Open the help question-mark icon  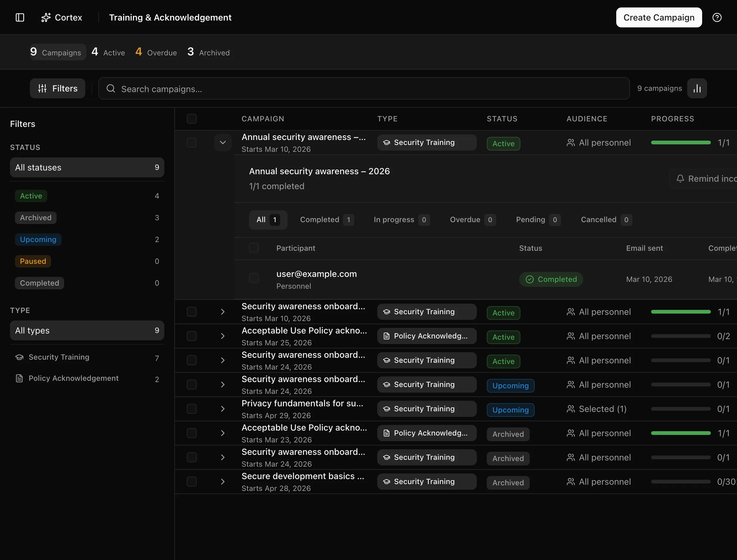(x=717, y=17)
